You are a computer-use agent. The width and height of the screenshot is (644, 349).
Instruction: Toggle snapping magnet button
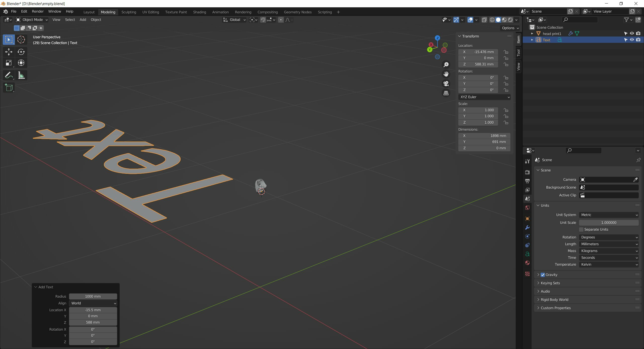tap(263, 20)
